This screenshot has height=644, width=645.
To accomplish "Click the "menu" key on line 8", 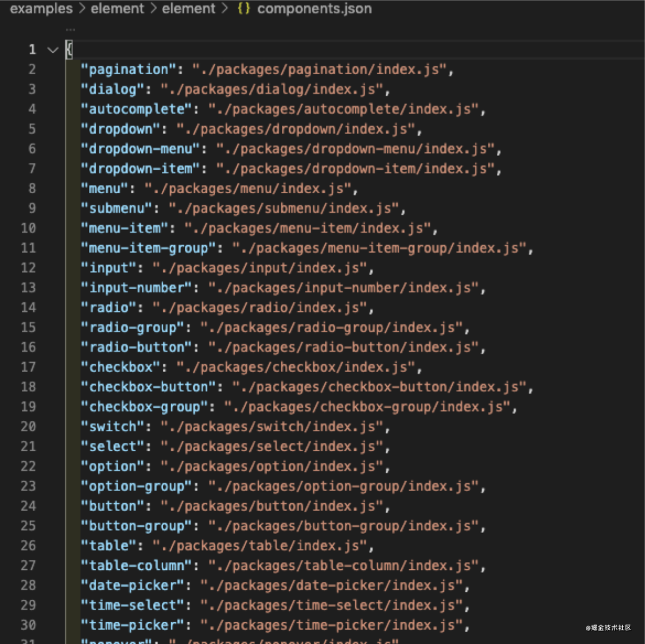I will (105, 188).
